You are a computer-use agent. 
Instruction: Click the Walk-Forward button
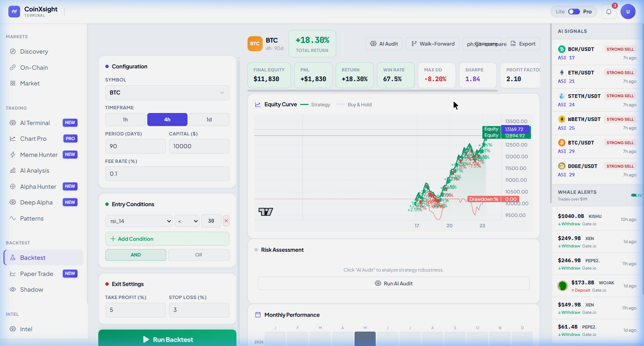pos(433,44)
